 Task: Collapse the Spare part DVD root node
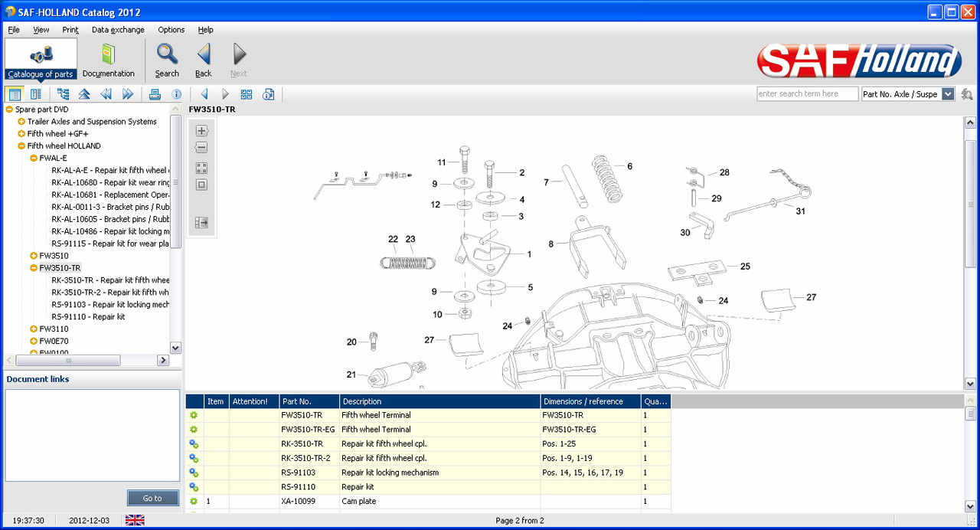(9, 110)
